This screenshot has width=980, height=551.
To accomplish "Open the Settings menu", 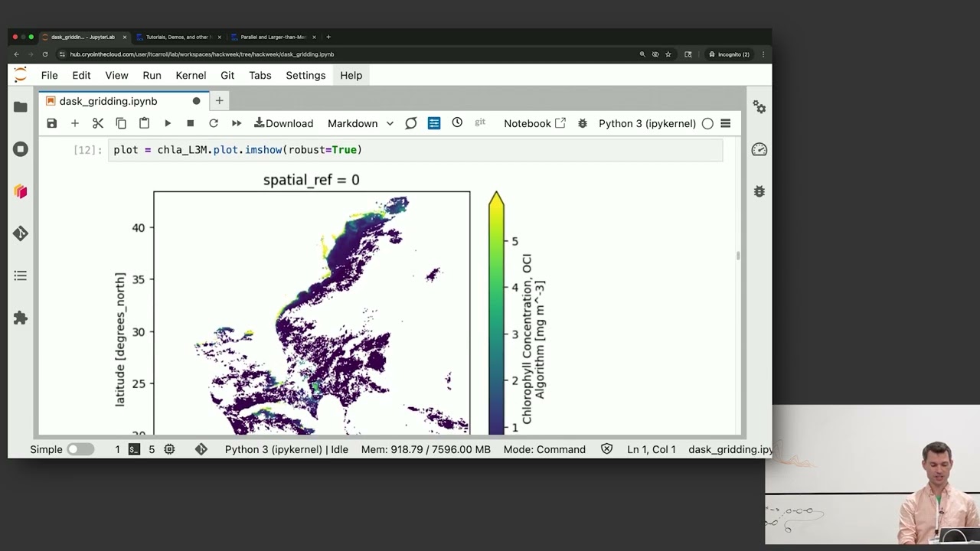I will click(305, 75).
